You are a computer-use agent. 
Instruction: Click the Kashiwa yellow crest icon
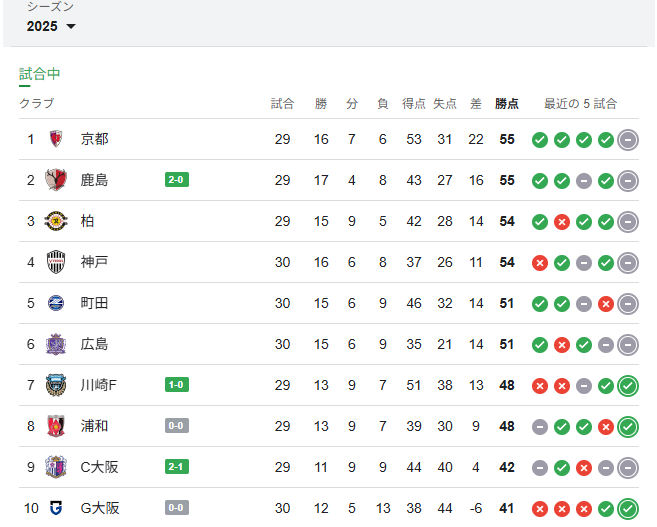coord(56,221)
